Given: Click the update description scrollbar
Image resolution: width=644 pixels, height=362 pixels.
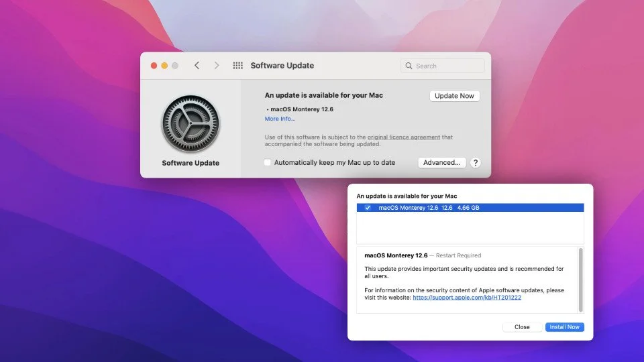Looking at the screenshot, I should tap(580, 280).
